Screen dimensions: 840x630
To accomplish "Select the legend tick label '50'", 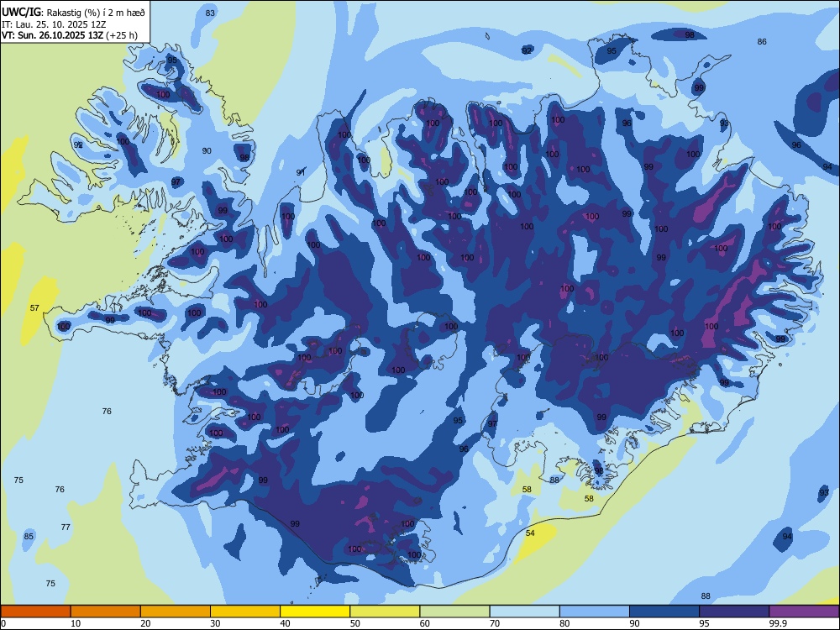I will tap(355, 623).
